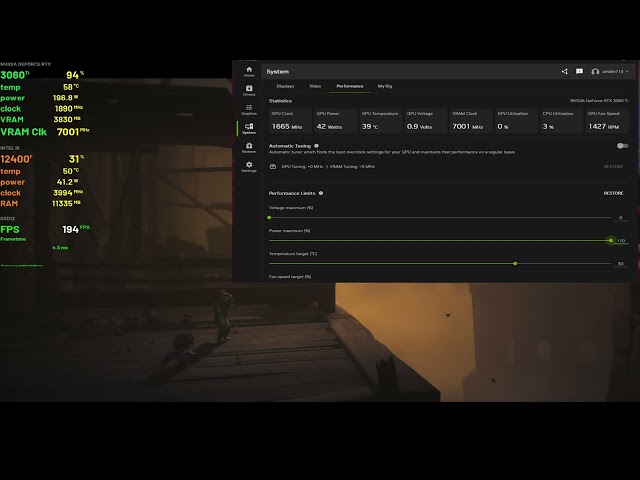Image resolution: width=640 pixels, height=480 pixels.
Task: Open the Redeem section in the sidebar
Action: click(249, 148)
